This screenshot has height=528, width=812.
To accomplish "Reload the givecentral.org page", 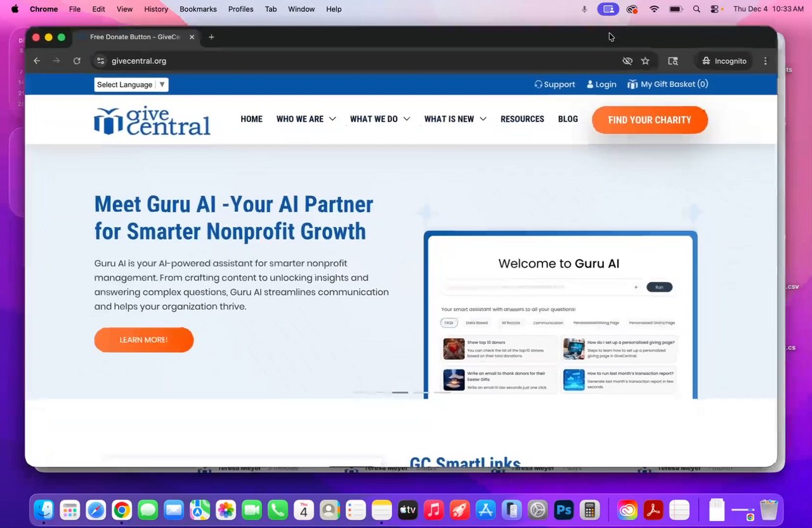I will (77, 61).
